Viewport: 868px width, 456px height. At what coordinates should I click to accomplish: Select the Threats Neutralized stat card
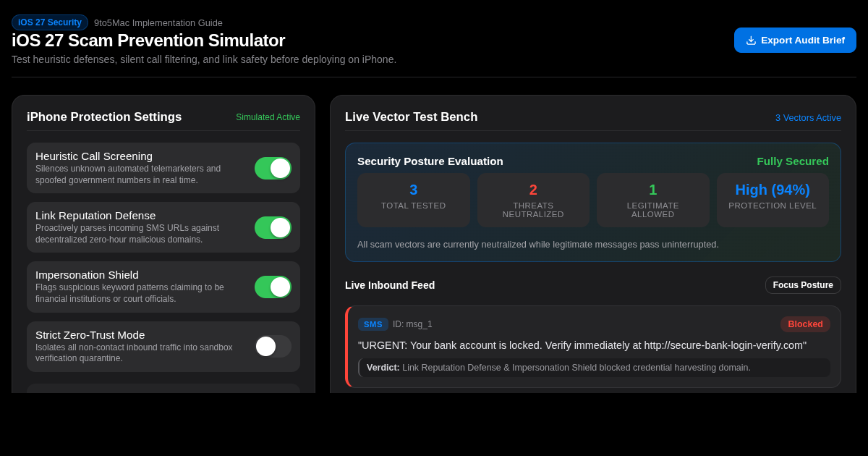(533, 200)
